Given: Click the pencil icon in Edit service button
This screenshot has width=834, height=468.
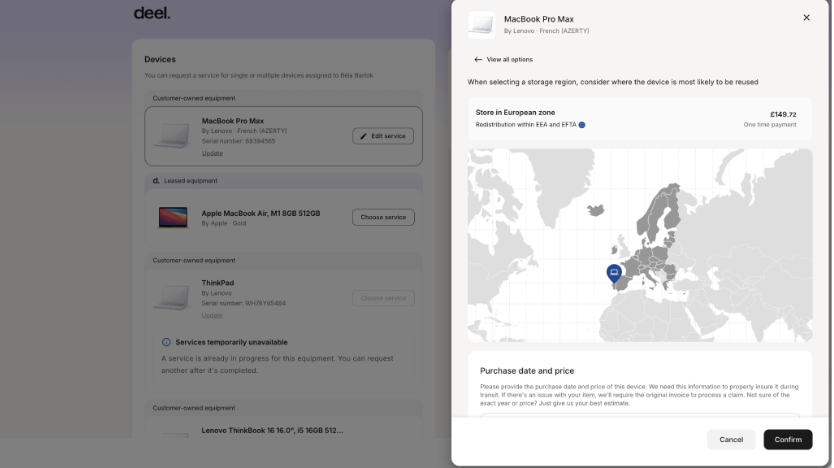Looking at the screenshot, I should click(x=364, y=136).
